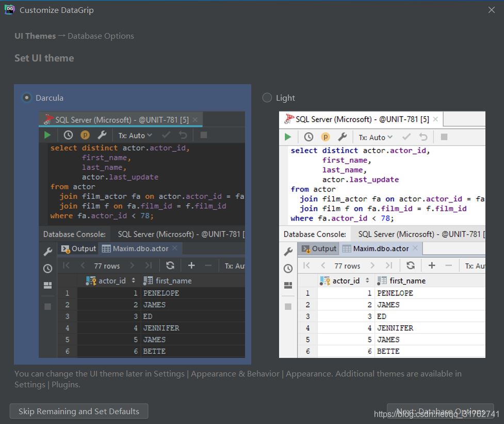Viewport: 504px width, 424px height.
Task: Click the orange P icon in Light preview
Action: click(x=326, y=137)
